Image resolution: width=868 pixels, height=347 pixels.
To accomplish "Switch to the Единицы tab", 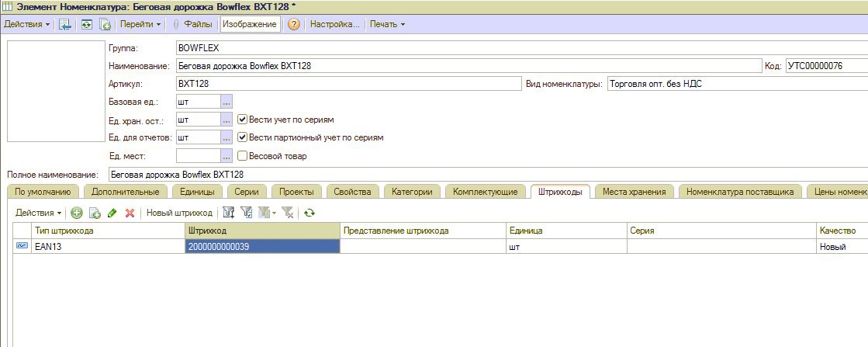I will tap(197, 192).
